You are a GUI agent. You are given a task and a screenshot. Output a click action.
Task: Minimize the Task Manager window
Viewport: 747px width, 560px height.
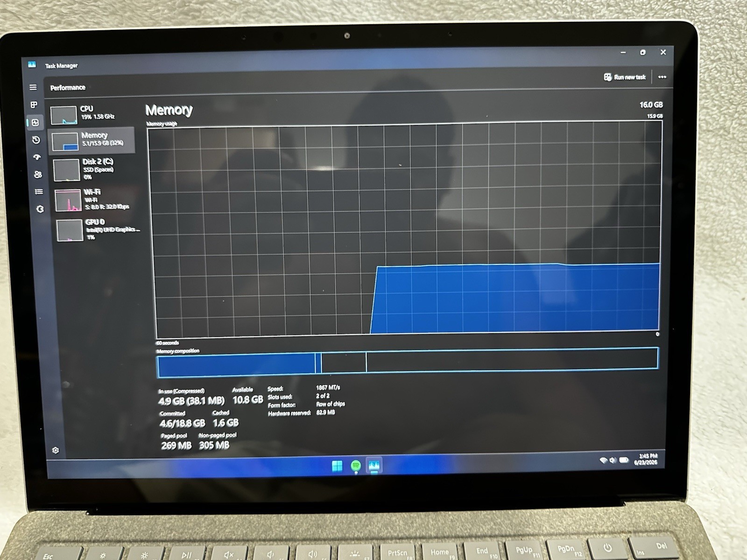pos(623,53)
